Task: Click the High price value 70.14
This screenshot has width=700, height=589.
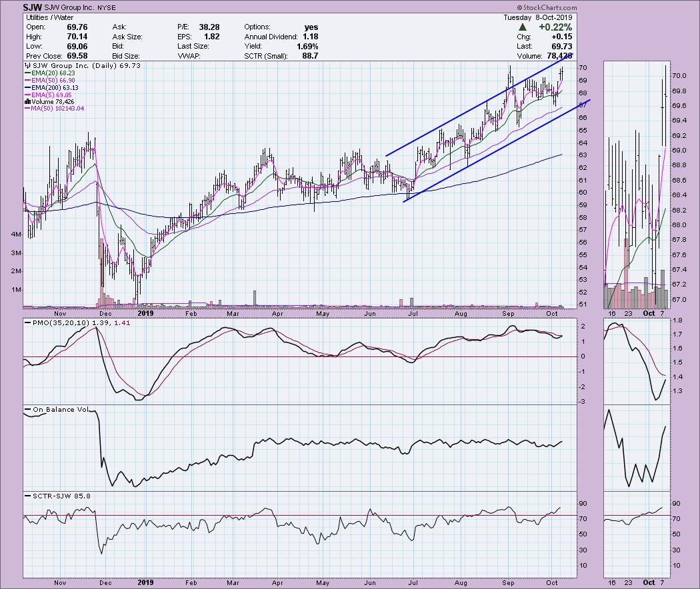Action: point(77,37)
